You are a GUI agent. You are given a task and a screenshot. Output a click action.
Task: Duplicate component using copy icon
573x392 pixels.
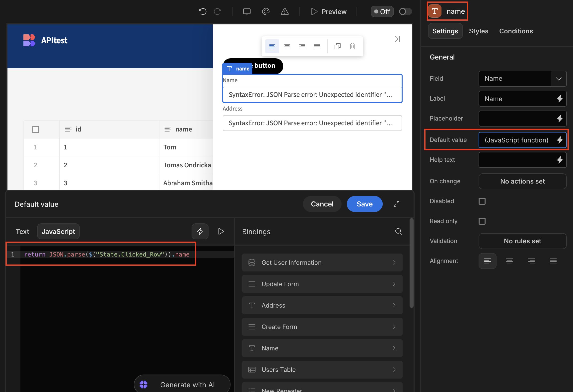(337, 46)
